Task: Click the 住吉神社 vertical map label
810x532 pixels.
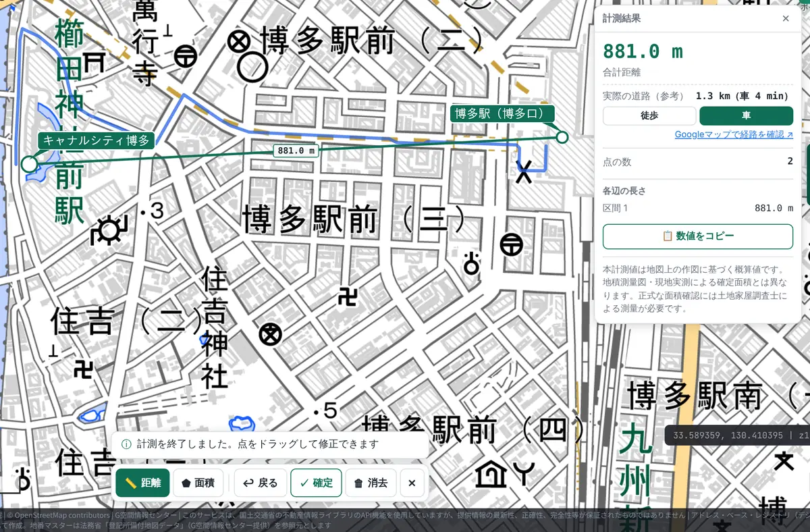Action: pos(215,328)
